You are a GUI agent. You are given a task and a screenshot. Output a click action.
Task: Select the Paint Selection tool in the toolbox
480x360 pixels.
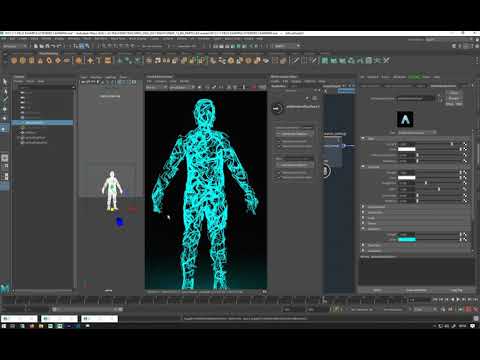(5, 100)
